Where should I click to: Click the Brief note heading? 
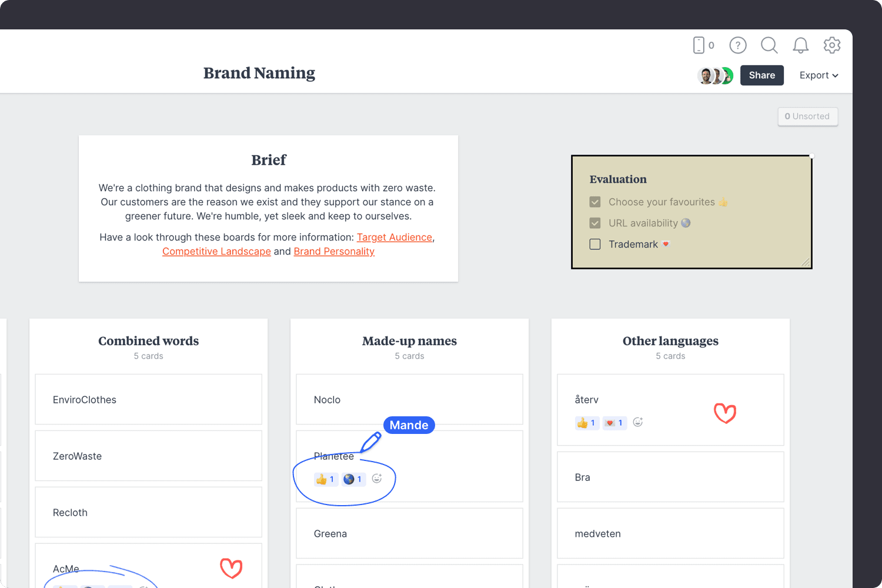(269, 160)
